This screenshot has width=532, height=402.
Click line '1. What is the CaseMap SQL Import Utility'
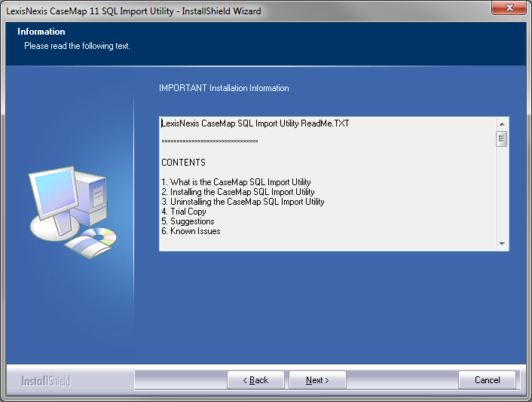(236, 182)
